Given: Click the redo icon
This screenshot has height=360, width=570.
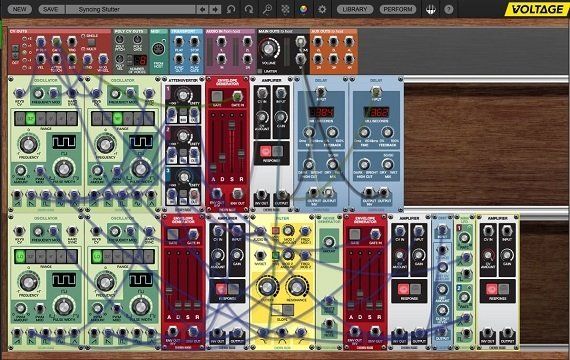Looking at the screenshot, I should point(249,9).
